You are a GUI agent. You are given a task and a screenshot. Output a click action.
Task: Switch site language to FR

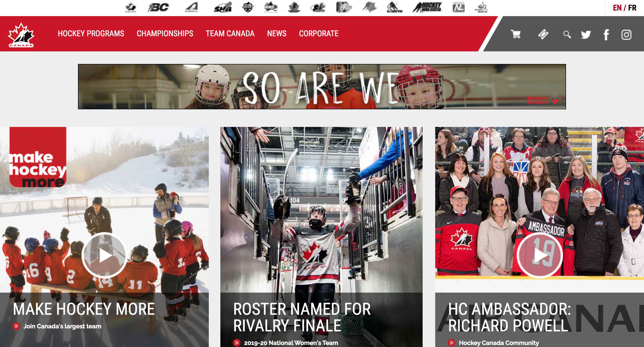632,8
